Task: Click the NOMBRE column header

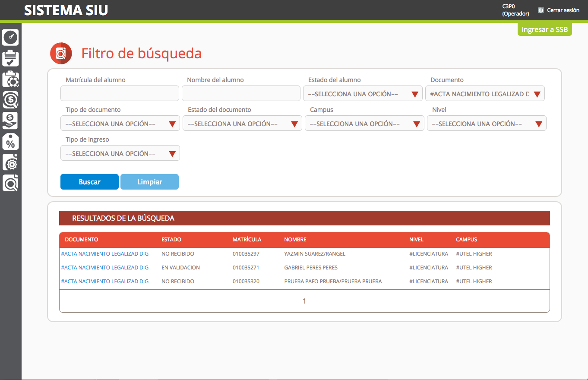Action: [x=295, y=239]
